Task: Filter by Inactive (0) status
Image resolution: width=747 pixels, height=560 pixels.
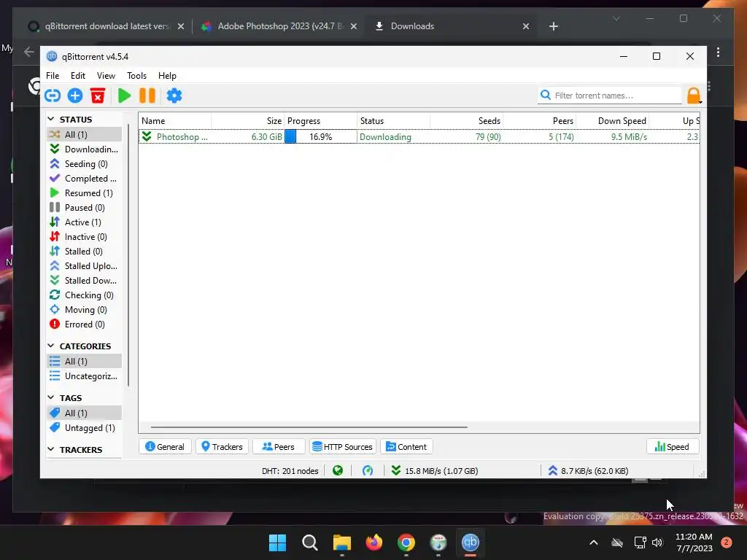Action: coord(85,237)
